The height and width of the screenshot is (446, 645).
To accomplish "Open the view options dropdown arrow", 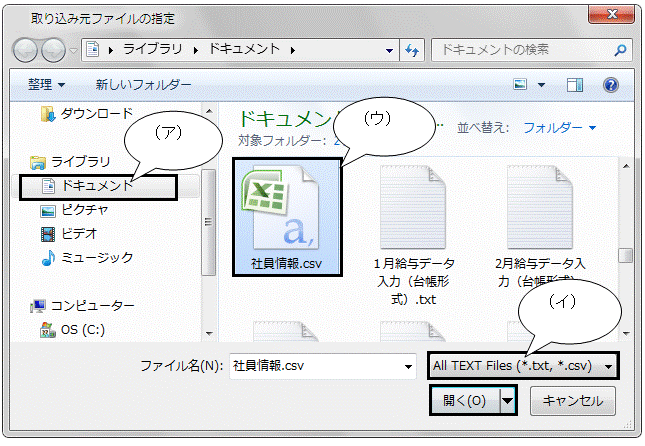I will pos(541,85).
